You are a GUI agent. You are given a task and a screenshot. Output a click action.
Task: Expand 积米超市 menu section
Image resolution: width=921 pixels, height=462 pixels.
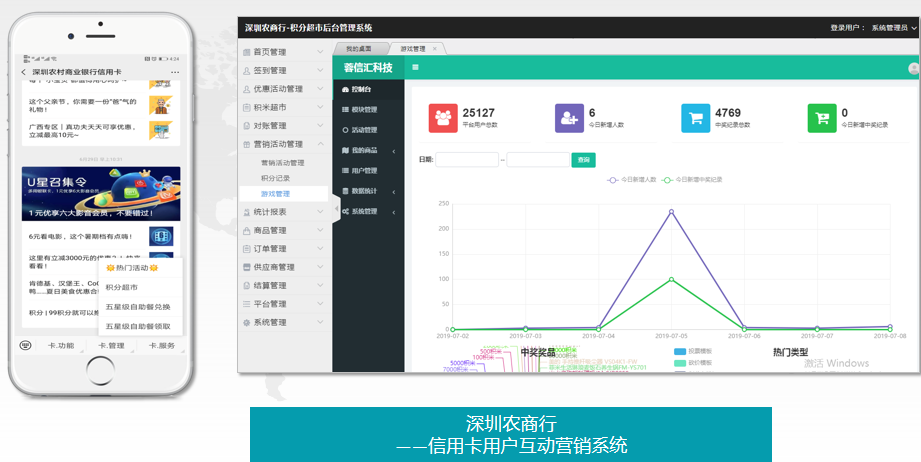click(284, 107)
